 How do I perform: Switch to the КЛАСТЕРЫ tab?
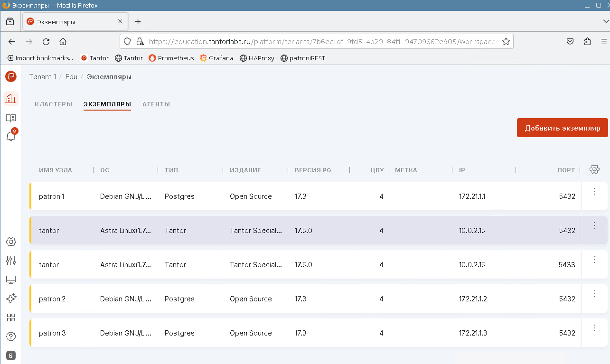(53, 104)
